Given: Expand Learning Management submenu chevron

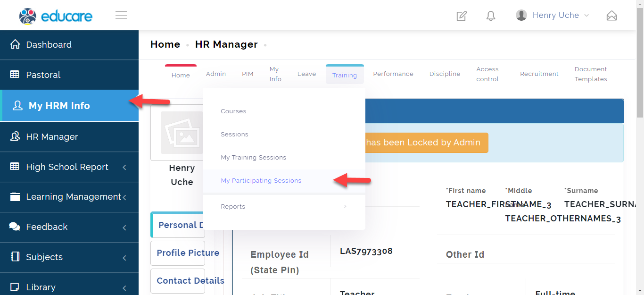Looking at the screenshot, I should (x=124, y=197).
